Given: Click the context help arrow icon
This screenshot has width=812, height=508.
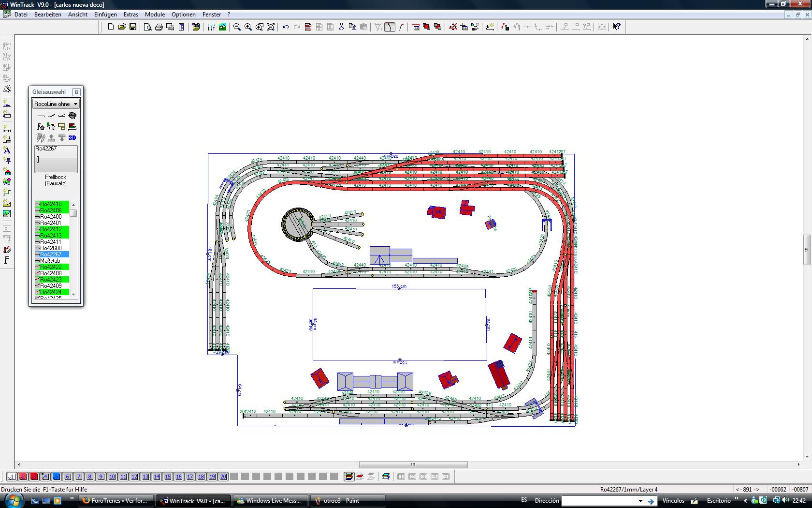Looking at the screenshot, I should point(617,27).
